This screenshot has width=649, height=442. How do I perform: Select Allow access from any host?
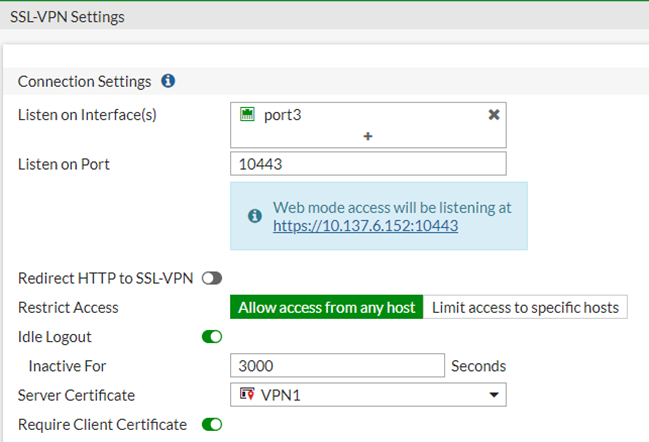coord(326,307)
